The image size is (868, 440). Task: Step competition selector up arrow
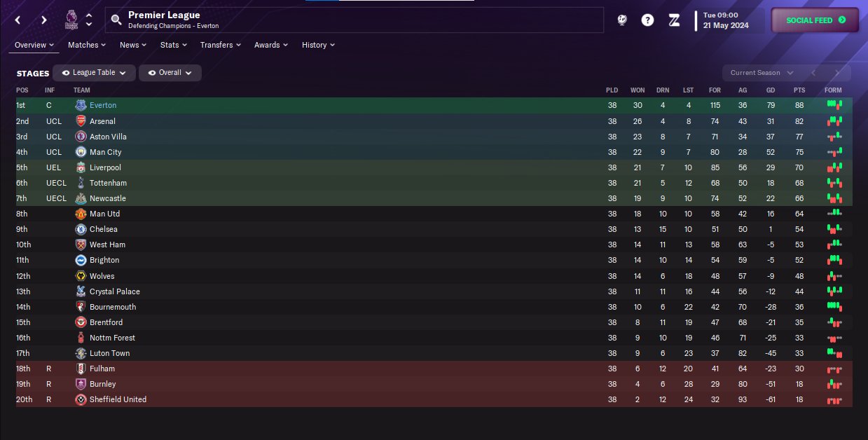point(89,15)
